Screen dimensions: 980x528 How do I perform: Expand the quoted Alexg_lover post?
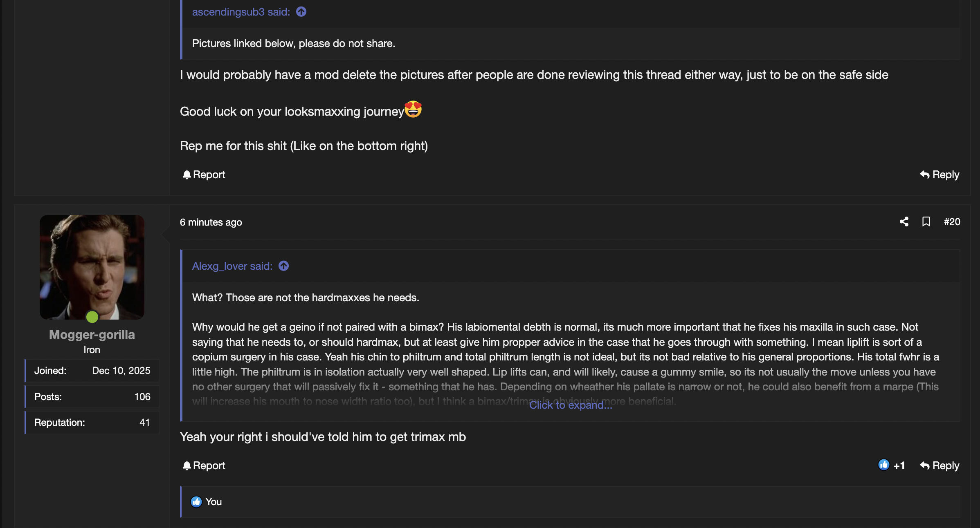pos(571,405)
